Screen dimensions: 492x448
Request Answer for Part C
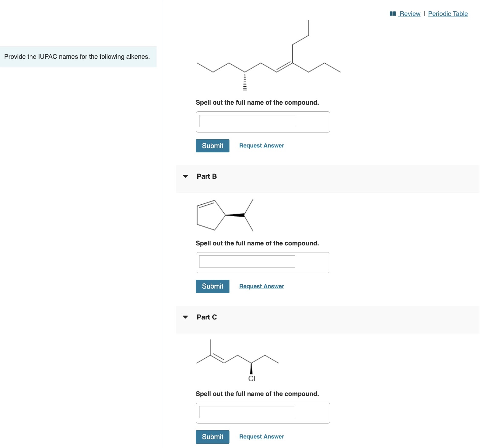pyautogui.click(x=262, y=436)
